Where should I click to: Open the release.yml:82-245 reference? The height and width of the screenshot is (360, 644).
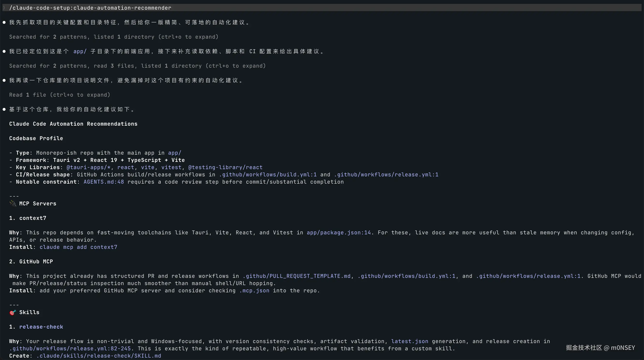point(70,349)
